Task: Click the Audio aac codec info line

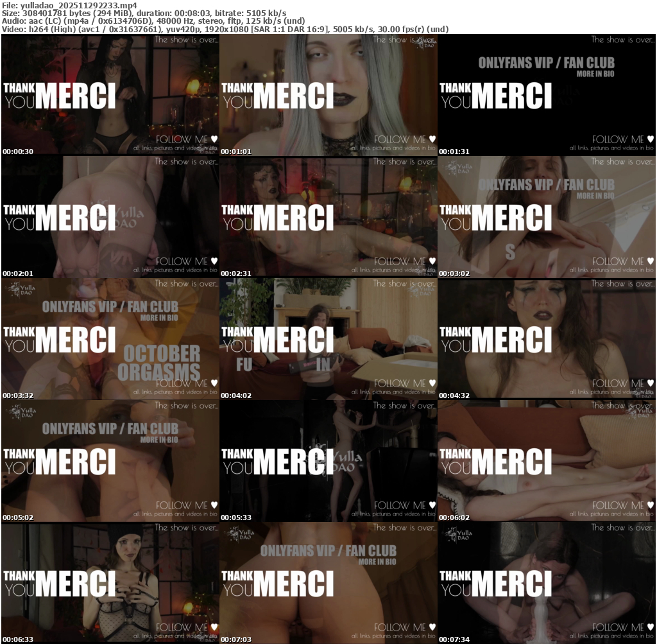Action: (153, 21)
